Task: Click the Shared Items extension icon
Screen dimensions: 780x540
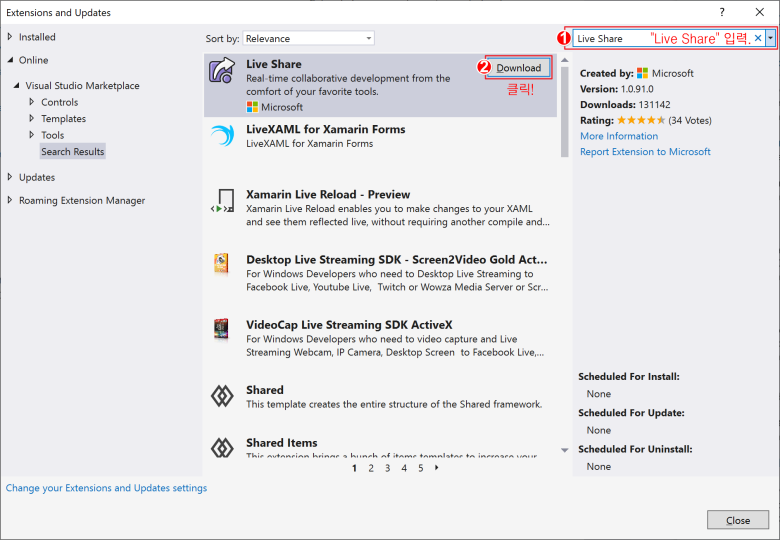Action: pyautogui.click(x=222, y=448)
